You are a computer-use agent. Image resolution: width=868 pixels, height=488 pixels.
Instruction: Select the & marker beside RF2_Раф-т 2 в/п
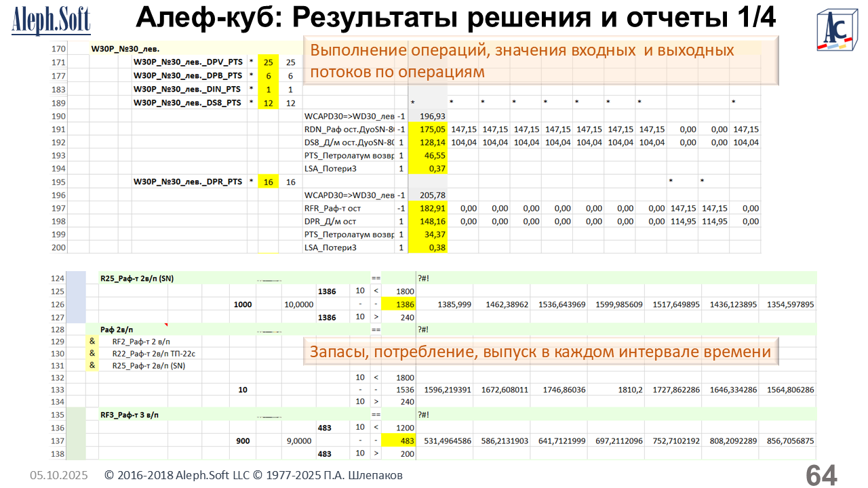(x=92, y=341)
